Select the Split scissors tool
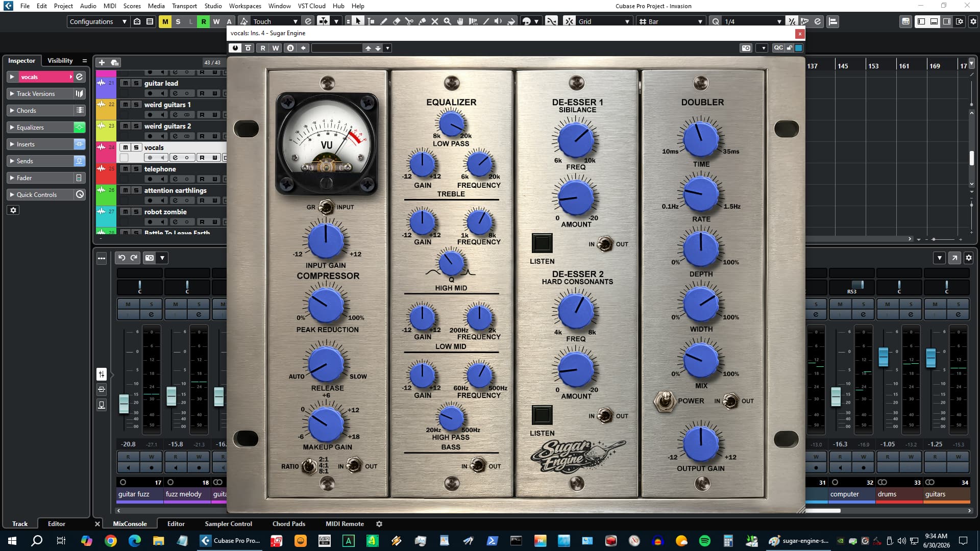 coord(409,21)
